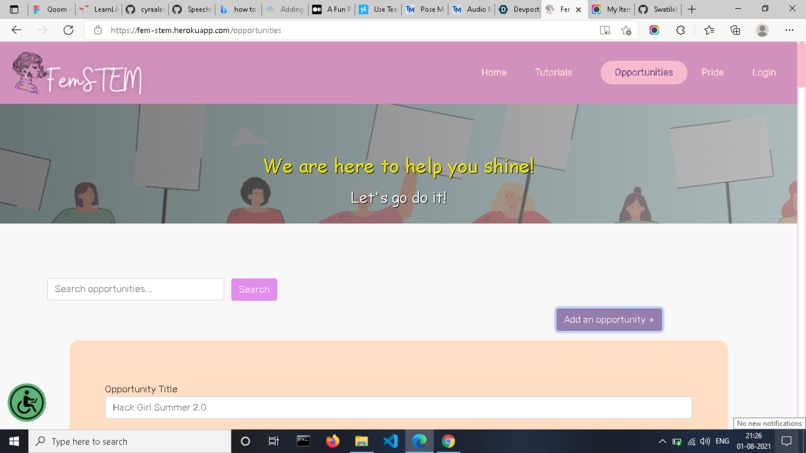806x453 pixels.
Task: Switch to LearnLi browser tab
Action: coord(99,9)
